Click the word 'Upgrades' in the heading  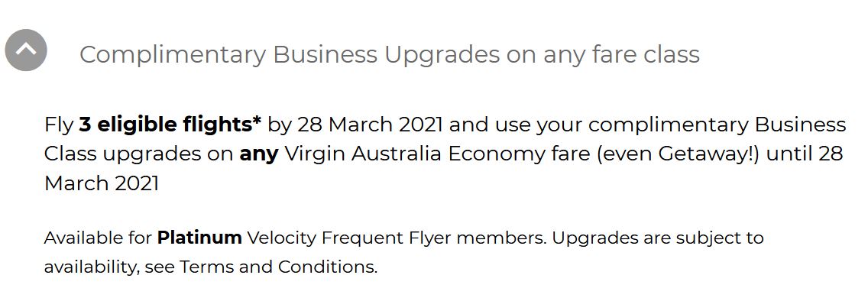(442, 55)
